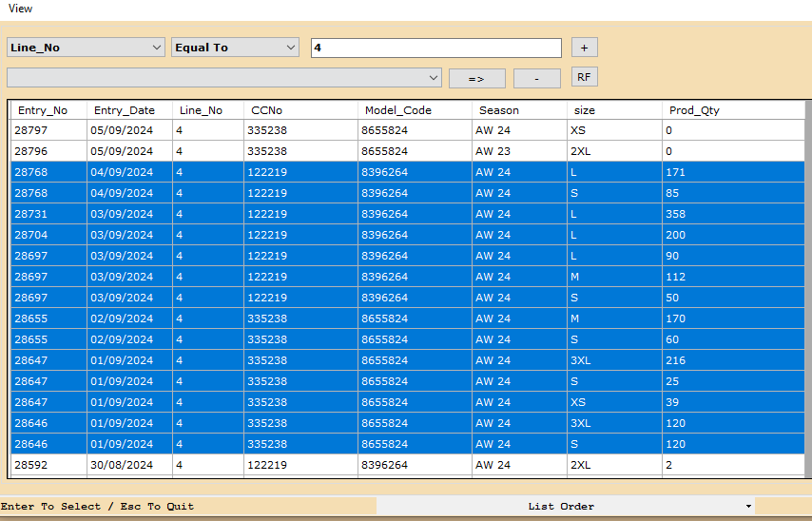
Task: Select entry 28797 row with size XS
Action: tap(380, 130)
